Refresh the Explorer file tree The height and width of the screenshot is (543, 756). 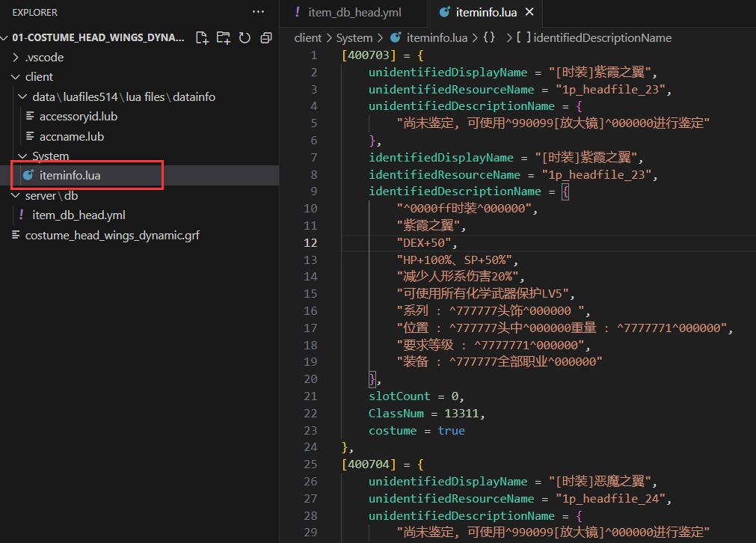[x=245, y=37]
